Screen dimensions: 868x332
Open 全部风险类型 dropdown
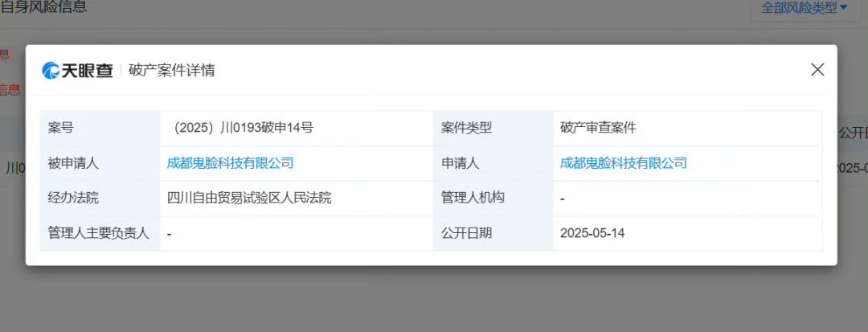tap(805, 8)
